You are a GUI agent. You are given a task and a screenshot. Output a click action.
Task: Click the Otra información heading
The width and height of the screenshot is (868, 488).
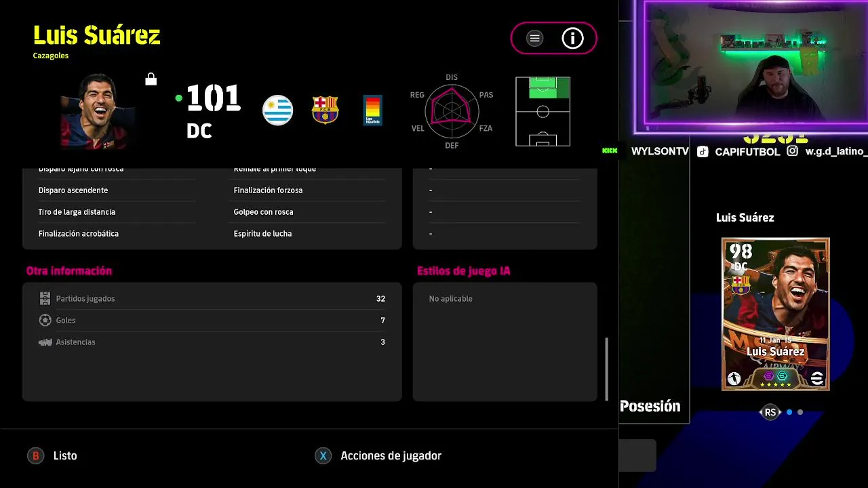point(69,270)
